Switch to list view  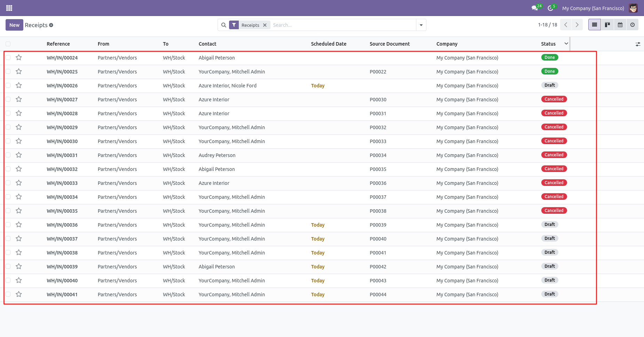tap(595, 25)
